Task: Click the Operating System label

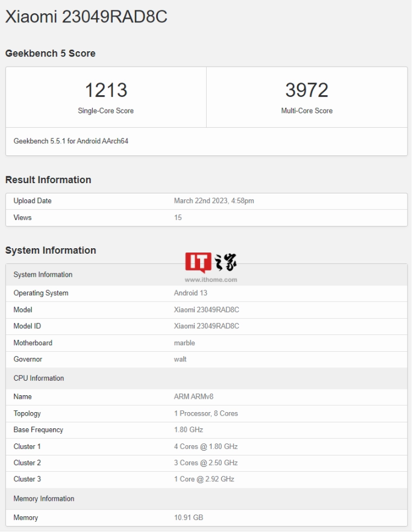Action: [x=41, y=293]
